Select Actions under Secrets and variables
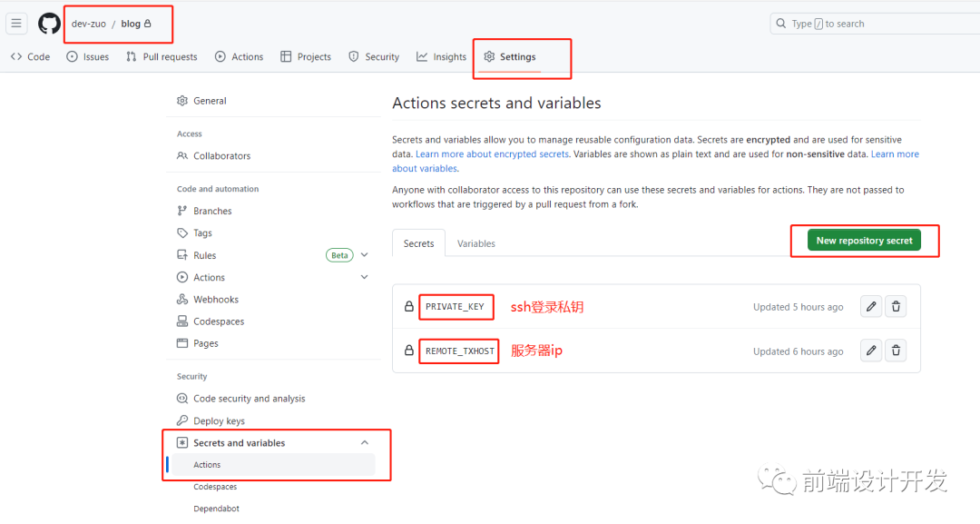This screenshot has height=524, width=980. click(274, 465)
